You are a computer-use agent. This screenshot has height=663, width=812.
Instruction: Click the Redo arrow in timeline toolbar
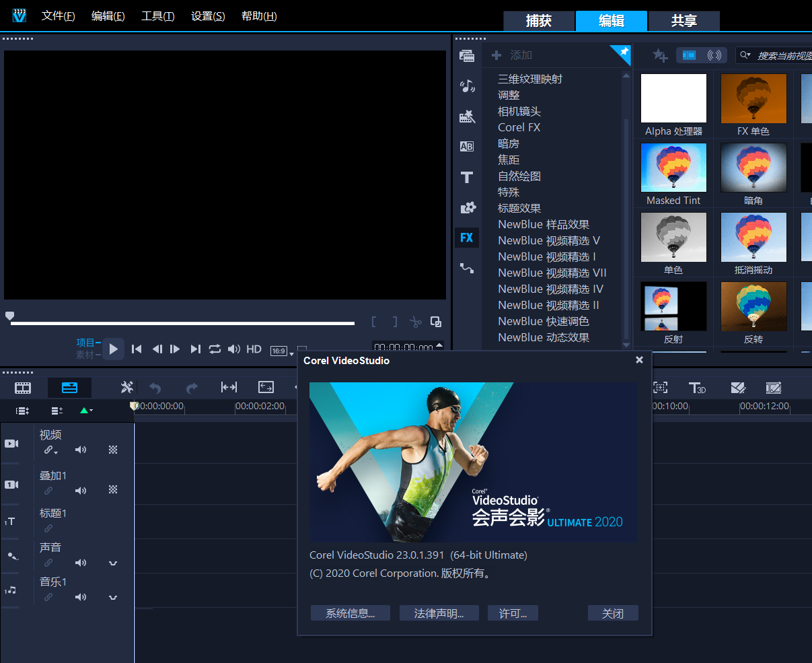coord(192,388)
